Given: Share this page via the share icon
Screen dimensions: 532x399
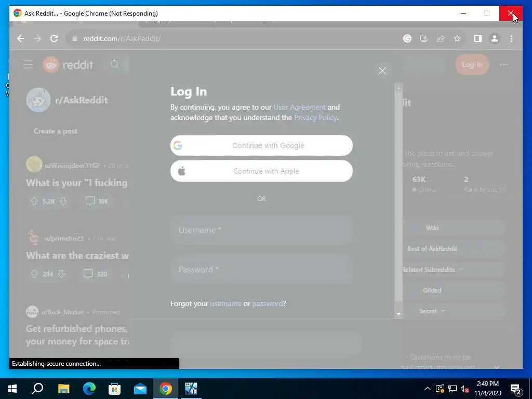Looking at the screenshot, I should click(x=441, y=38).
